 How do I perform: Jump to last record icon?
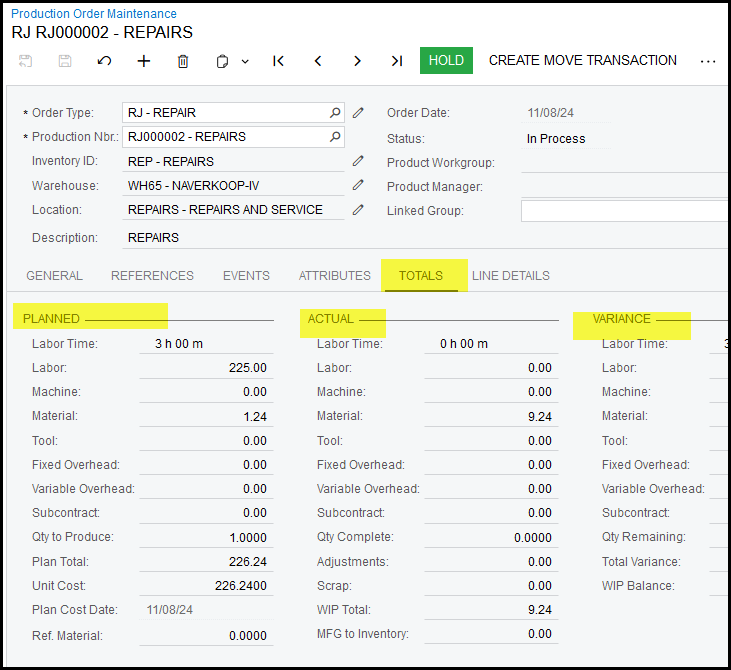click(397, 61)
